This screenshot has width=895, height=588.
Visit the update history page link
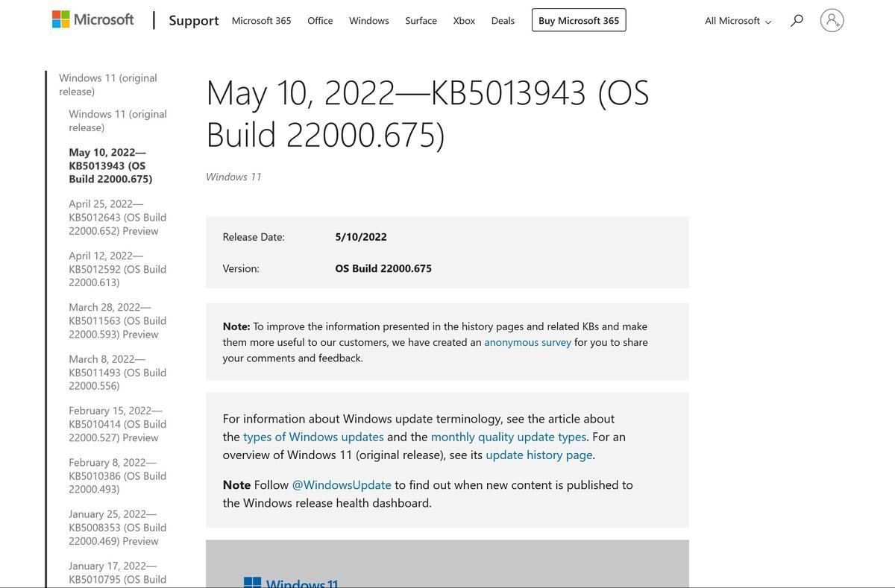[538, 455]
